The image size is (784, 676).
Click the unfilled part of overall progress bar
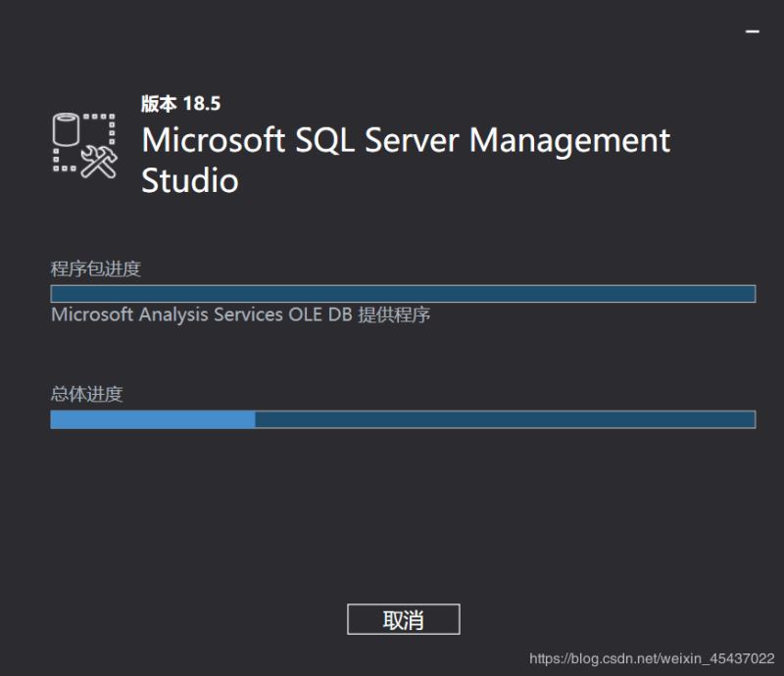505,419
